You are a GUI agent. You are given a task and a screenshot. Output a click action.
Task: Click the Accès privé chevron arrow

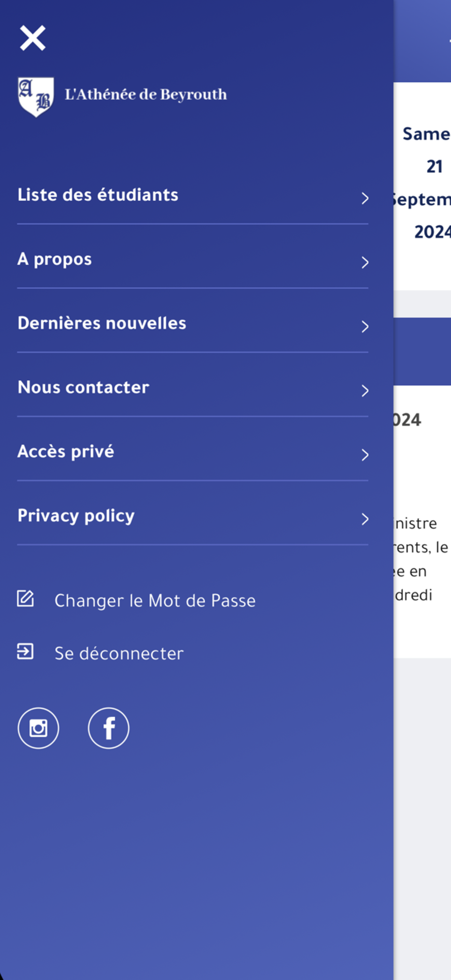[365, 455]
